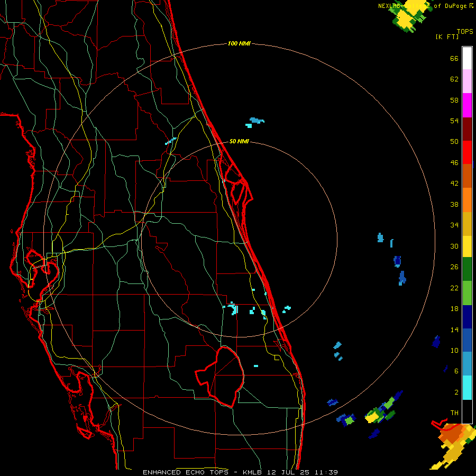Click the bright yellow legend swatch
This screenshot has width=476, height=476.
pyautogui.click(x=467, y=246)
